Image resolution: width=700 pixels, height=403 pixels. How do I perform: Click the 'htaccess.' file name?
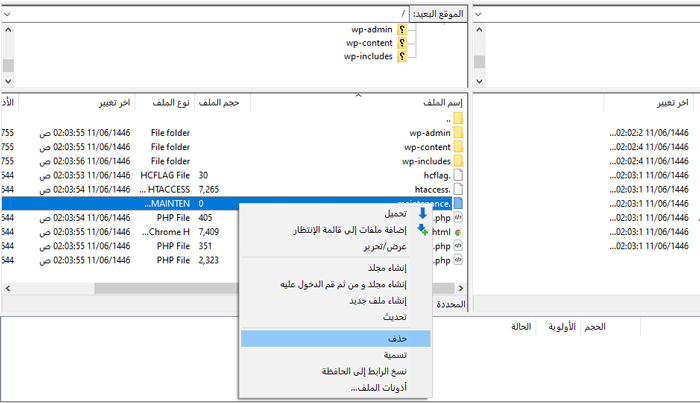pyautogui.click(x=432, y=190)
